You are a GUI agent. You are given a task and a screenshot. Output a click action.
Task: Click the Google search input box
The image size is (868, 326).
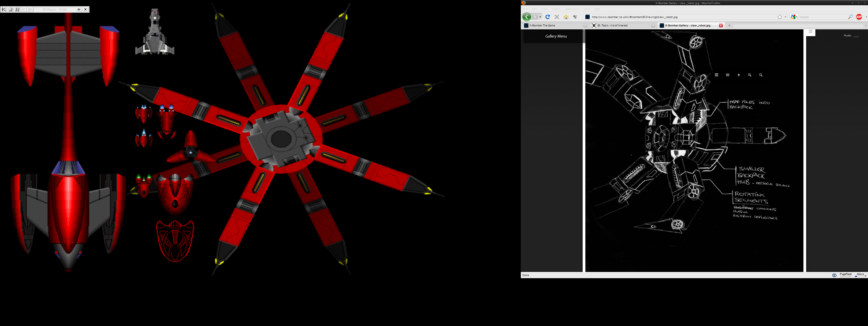823,17
